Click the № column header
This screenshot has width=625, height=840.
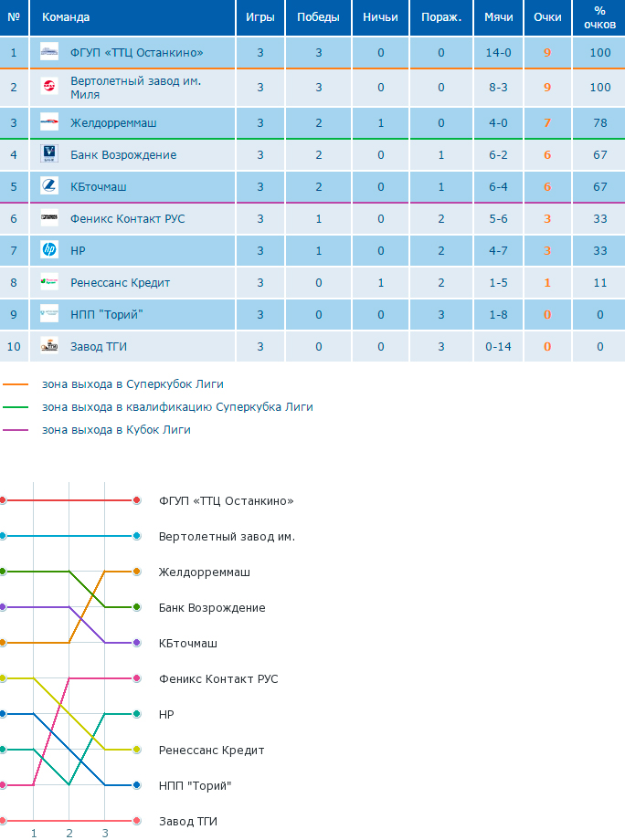[14, 17]
